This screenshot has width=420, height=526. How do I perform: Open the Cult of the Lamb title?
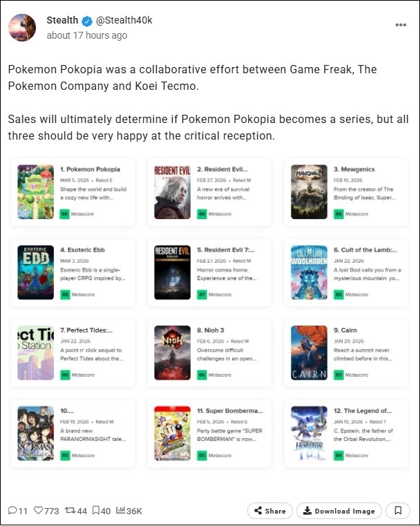pyautogui.click(x=365, y=250)
